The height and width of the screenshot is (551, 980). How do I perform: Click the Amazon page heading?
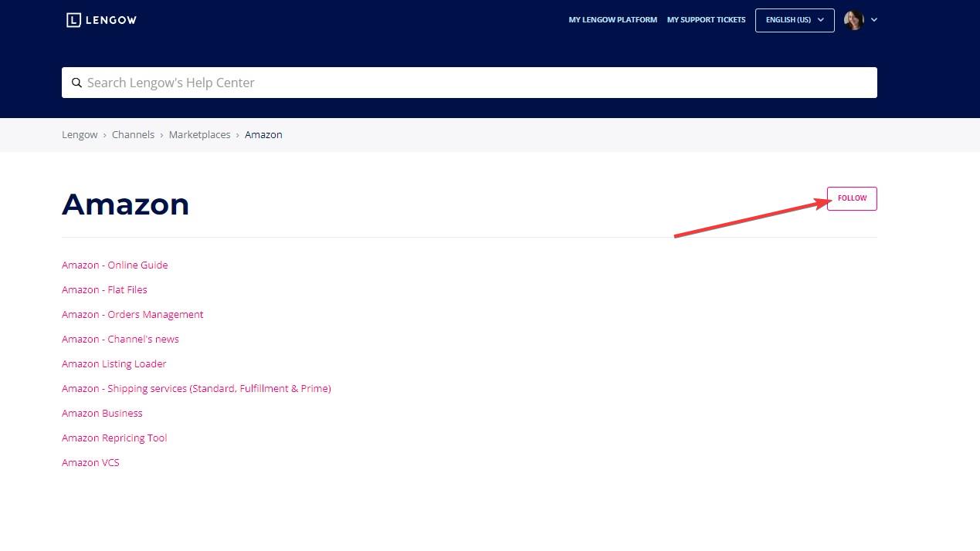click(x=125, y=204)
